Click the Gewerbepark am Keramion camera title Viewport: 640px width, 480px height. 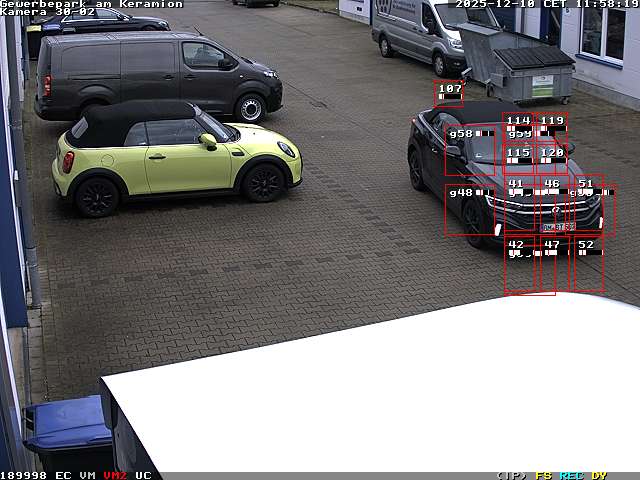(x=91, y=4)
